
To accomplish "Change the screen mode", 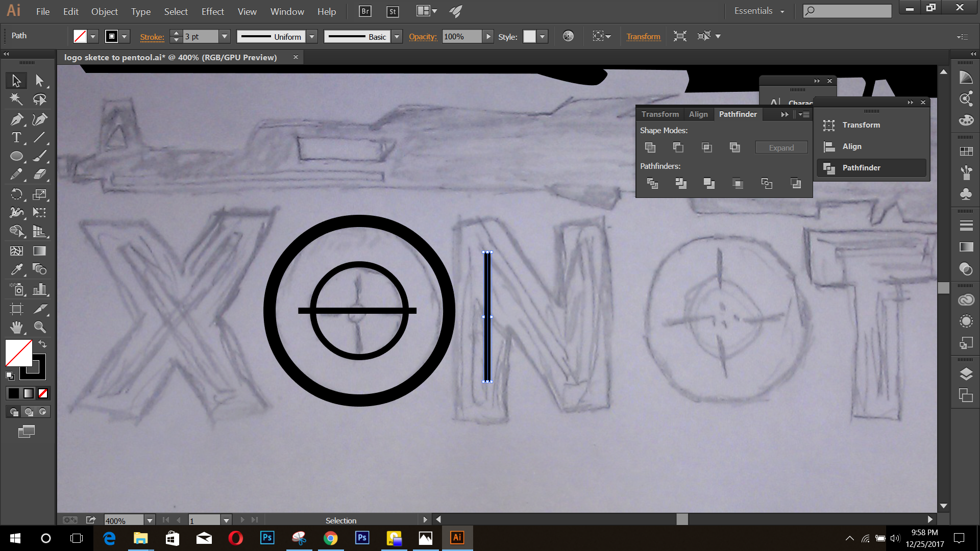I will coord(27,432).
